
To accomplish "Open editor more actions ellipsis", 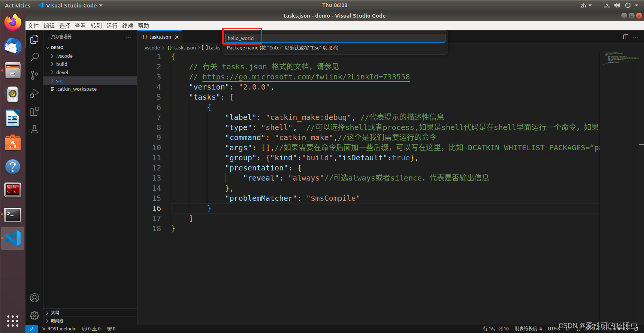I will pos(635,37).
